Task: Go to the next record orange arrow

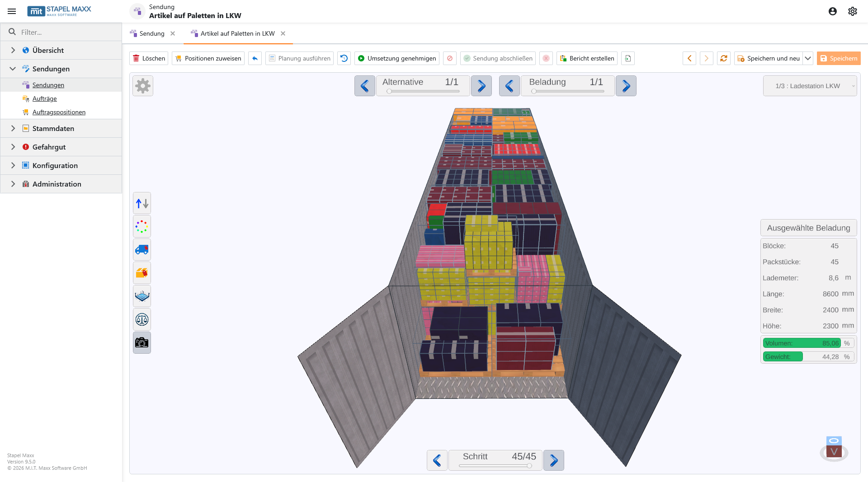Action: pyautogui.click(x=707, y=58)
